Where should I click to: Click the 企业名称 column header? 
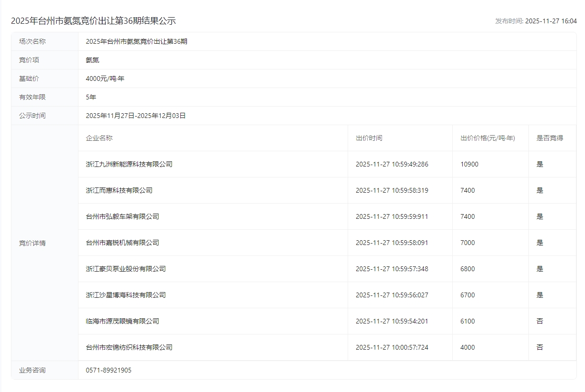(99, 138)
